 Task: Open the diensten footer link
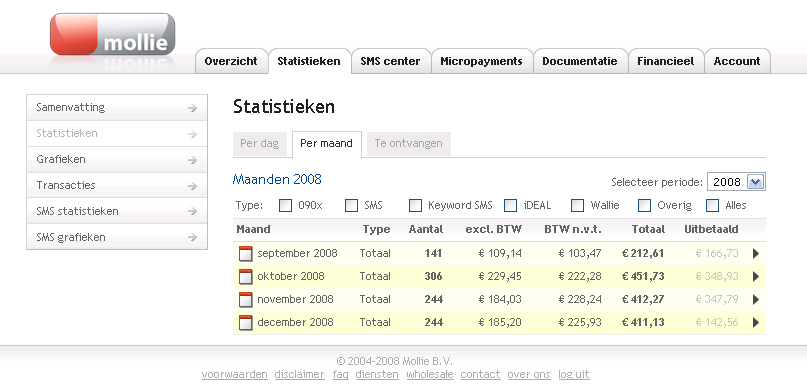point(377,375)
